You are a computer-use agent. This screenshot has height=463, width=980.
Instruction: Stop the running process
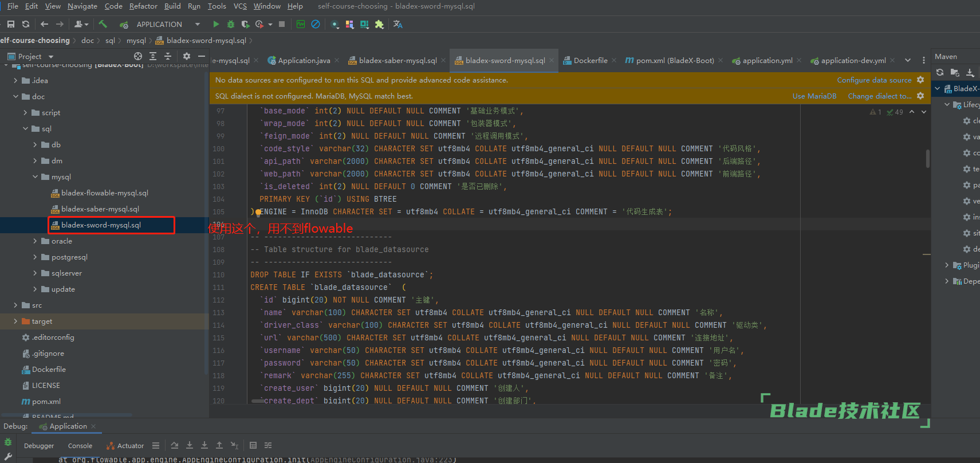point(282,24)
